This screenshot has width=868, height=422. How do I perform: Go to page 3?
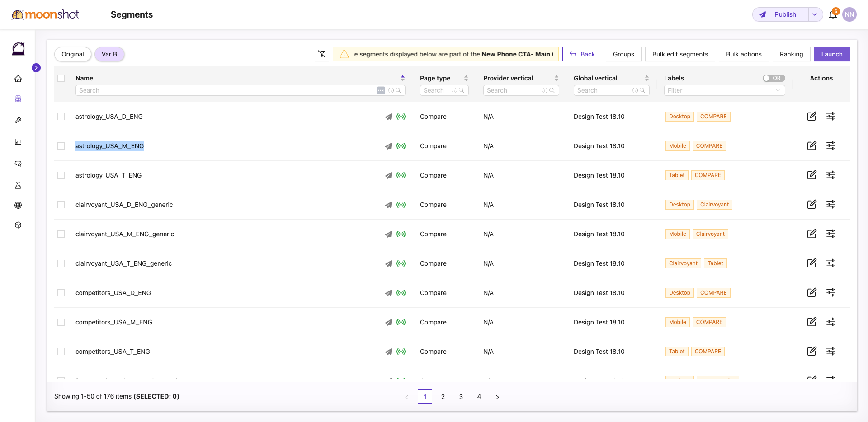click(461, 397)
